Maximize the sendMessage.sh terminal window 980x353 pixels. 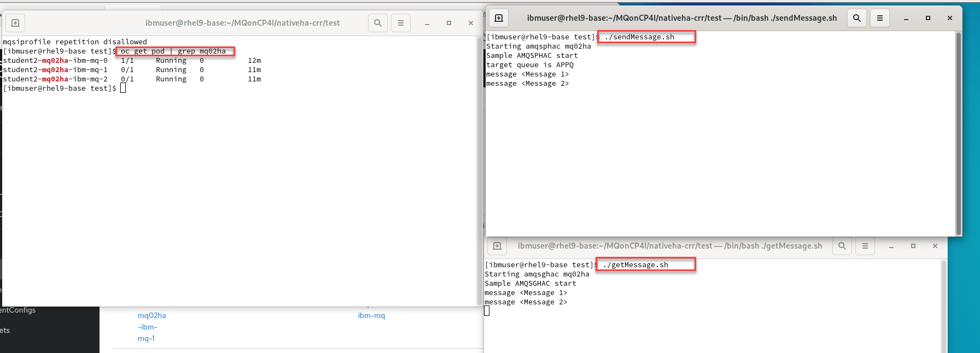coord(928,18)
